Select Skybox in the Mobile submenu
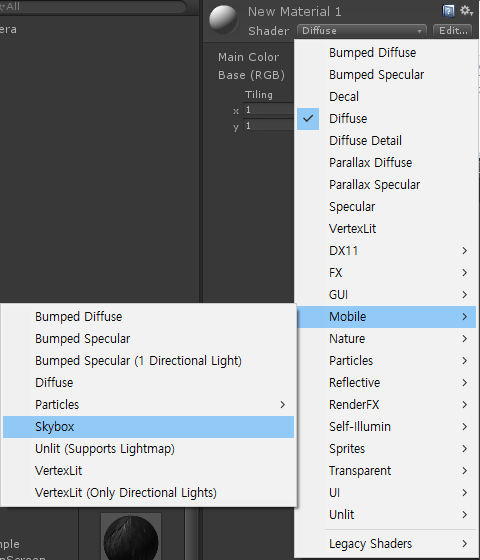This screenshot has width=480, height=560. 148,427
